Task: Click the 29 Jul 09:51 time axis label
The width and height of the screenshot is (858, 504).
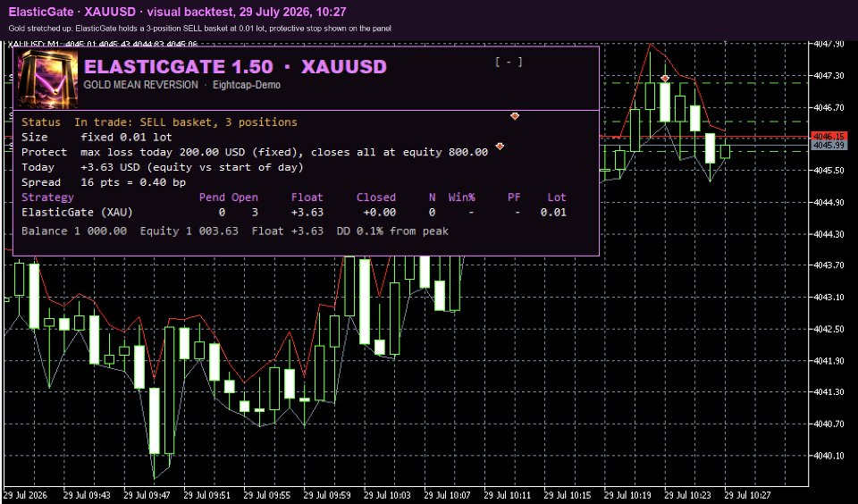Action: click(206, 495)
